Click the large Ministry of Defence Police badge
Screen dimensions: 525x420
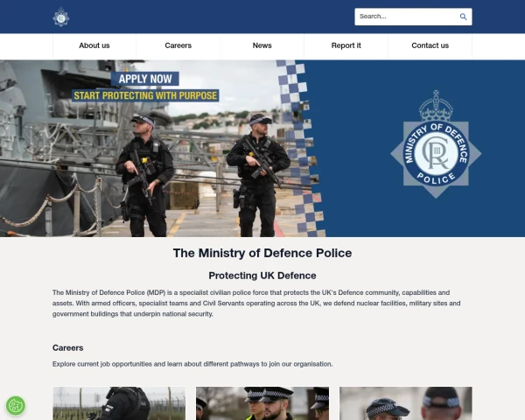[x=436, y=144]
